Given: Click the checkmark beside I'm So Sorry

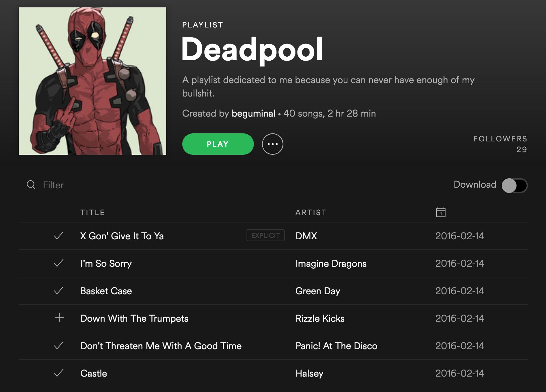Looking at the screenshot, I should pos(59,263).
